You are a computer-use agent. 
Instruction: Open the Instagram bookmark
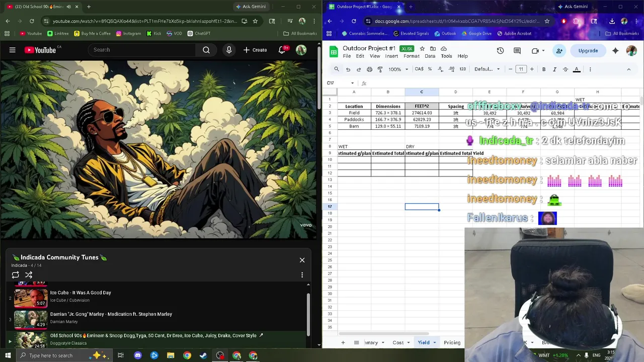pos(128,34)
